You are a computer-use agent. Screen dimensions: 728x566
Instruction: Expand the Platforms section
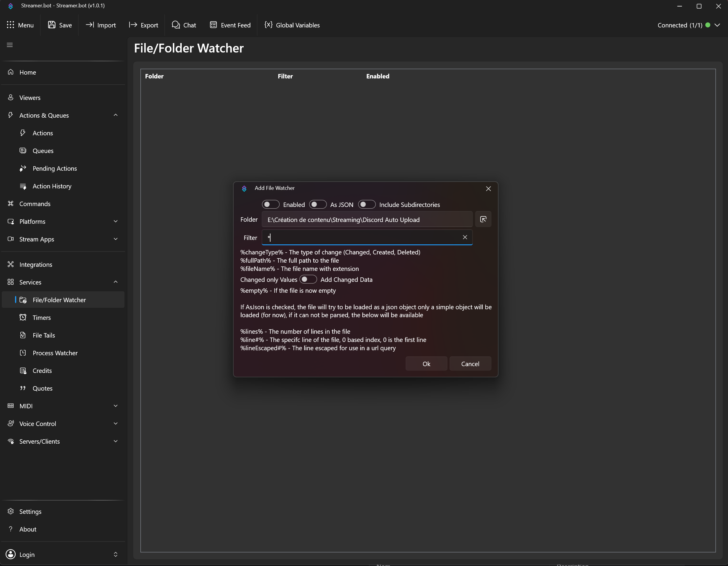(116, 221)
